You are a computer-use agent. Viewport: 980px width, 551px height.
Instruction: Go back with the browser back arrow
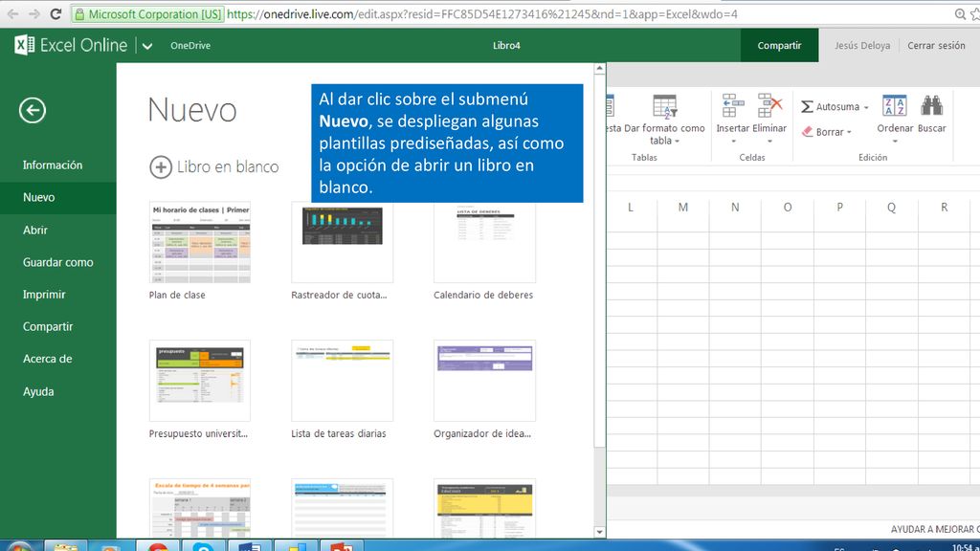(x=12, y=13)
